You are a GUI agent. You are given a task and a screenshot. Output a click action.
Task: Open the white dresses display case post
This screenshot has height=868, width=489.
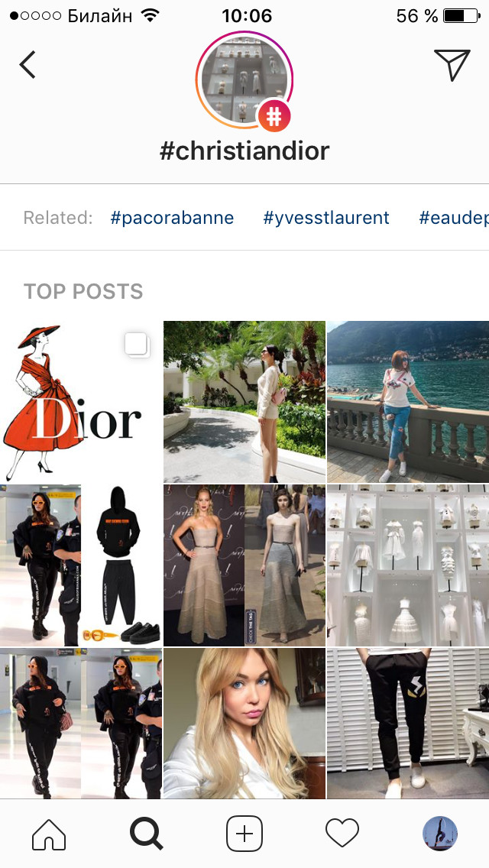[408, 565]
